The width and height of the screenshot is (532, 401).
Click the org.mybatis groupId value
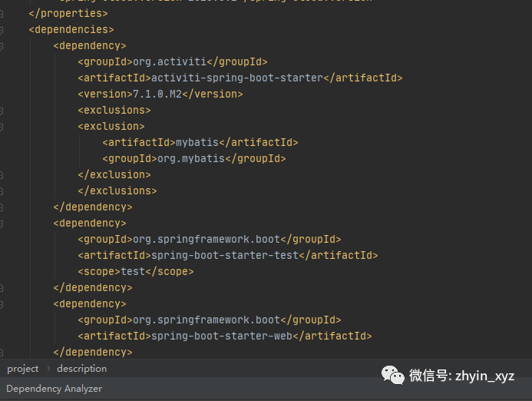click(x=190, y=159)
